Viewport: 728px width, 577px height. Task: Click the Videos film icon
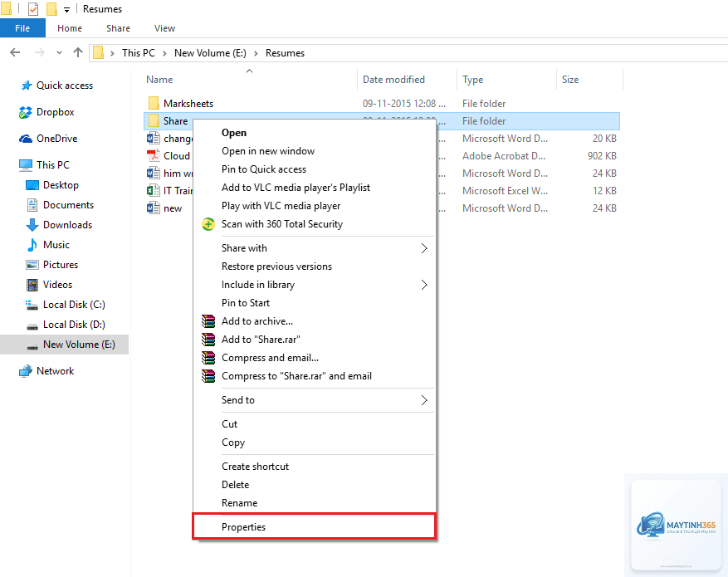32,285
